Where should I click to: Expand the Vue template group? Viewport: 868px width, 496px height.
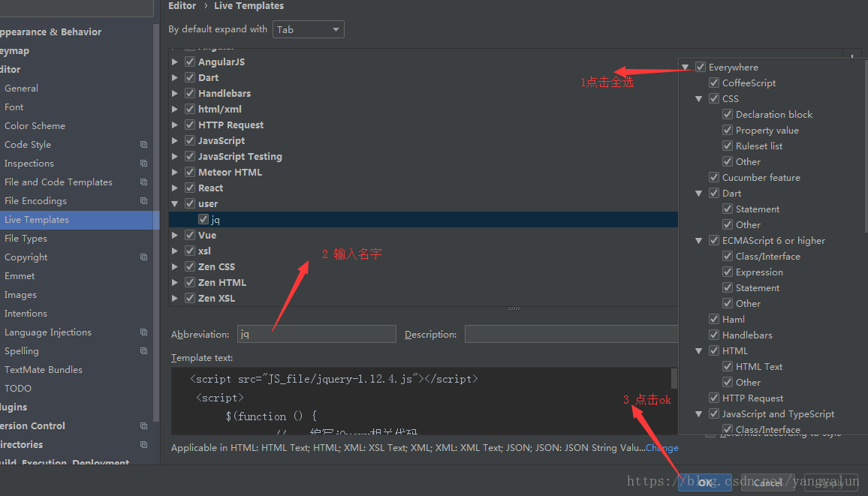(x=175, y=236)
